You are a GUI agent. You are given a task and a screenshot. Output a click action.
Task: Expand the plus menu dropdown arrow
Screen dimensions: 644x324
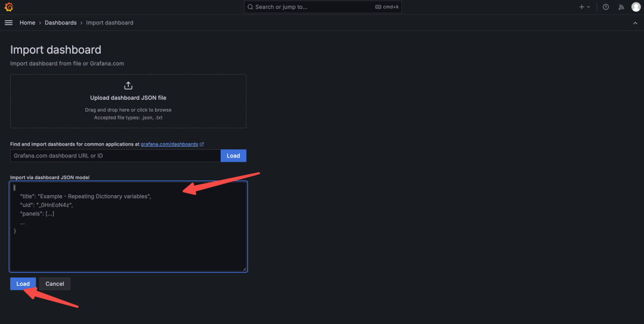(589, 7)
